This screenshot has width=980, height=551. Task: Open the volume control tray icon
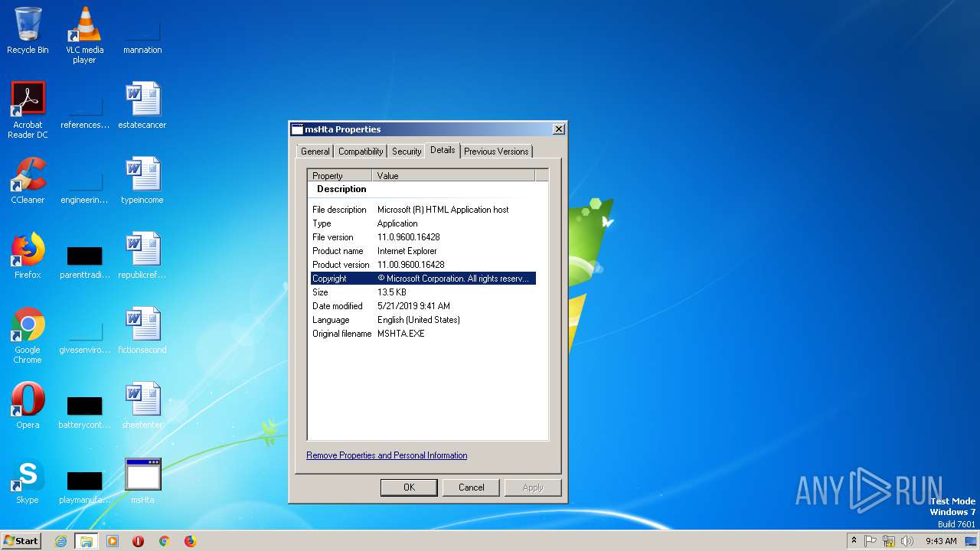(x=907, y=541)
